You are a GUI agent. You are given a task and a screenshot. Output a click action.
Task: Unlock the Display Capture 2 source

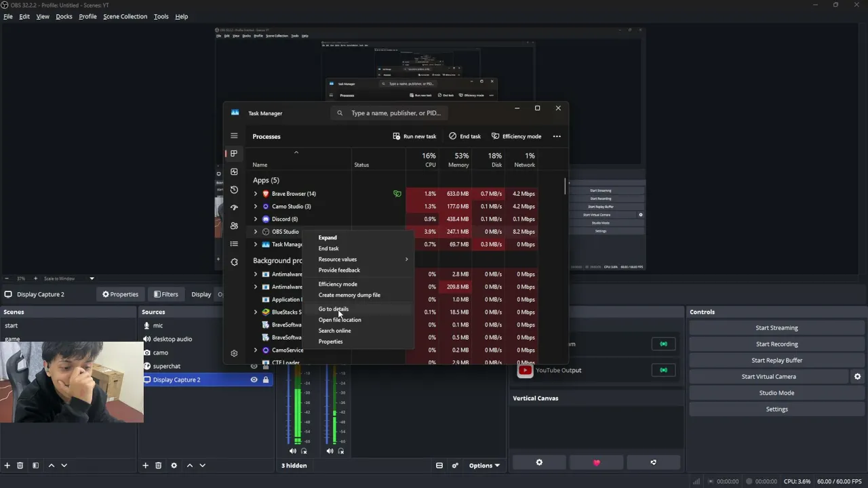(266, 380)
